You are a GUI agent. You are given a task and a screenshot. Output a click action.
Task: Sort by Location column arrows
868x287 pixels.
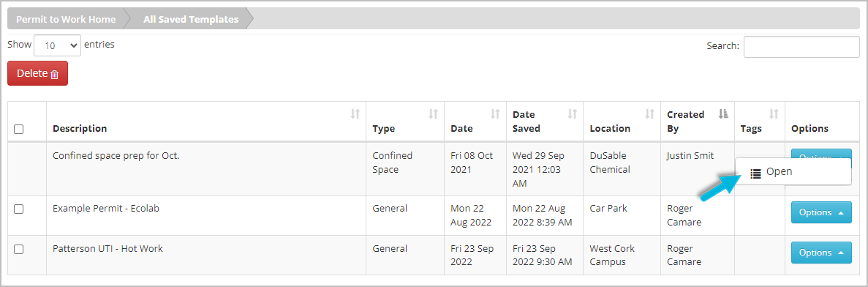pyautogui.click(x=650, y=114)
